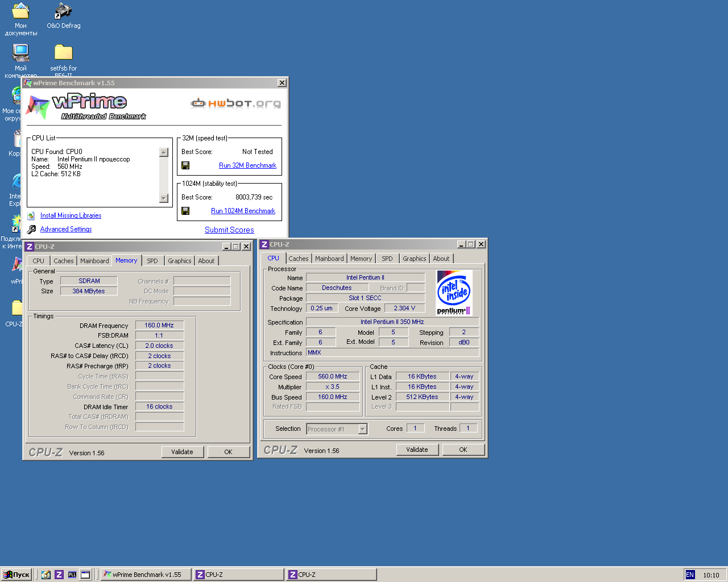The width and height of the screenshot is (728, 582).
Task: Click the Run 1024M Benchmark link
Action: [243, 211]
